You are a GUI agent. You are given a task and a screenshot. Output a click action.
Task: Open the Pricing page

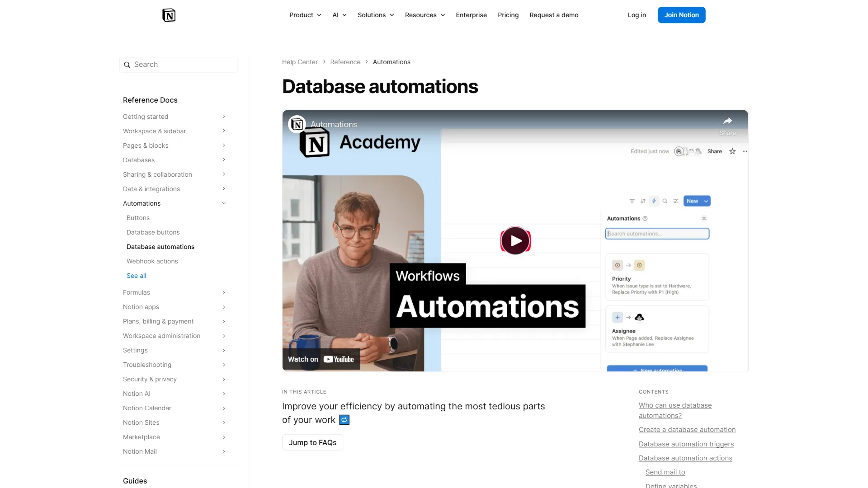point(508,15)
